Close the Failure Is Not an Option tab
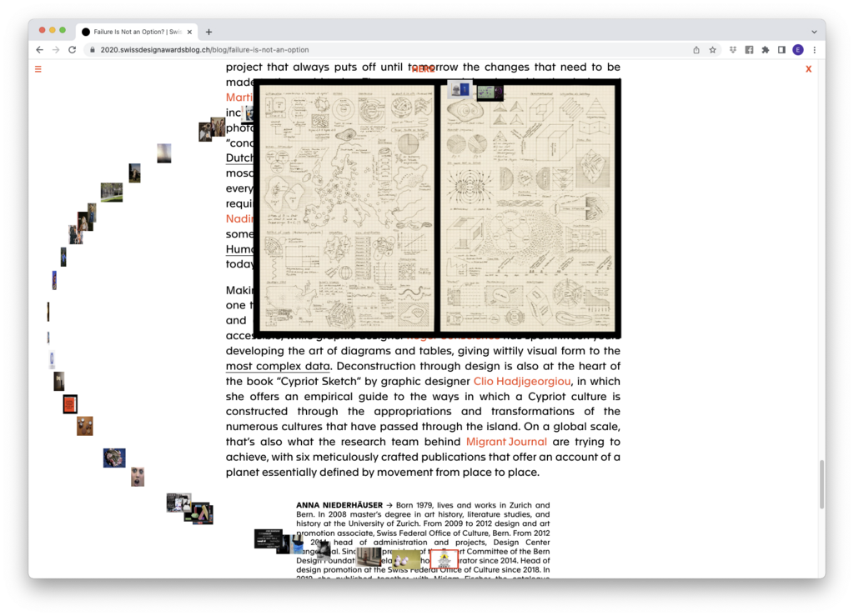The height and width of the screenshot is (616, 854). click(190, 32)
